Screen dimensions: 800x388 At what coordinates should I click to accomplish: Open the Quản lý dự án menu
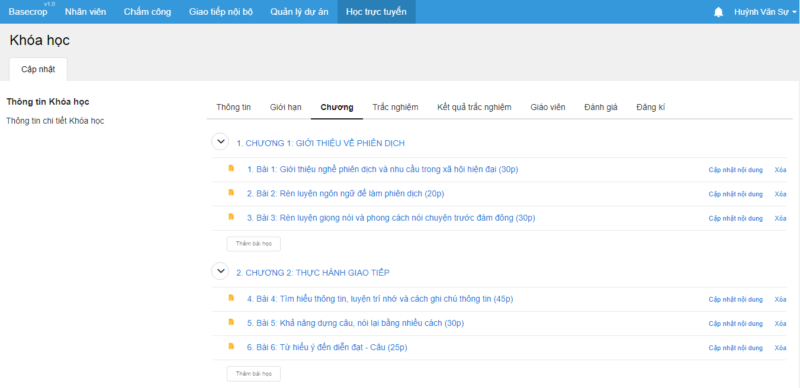tap(299, 12)
